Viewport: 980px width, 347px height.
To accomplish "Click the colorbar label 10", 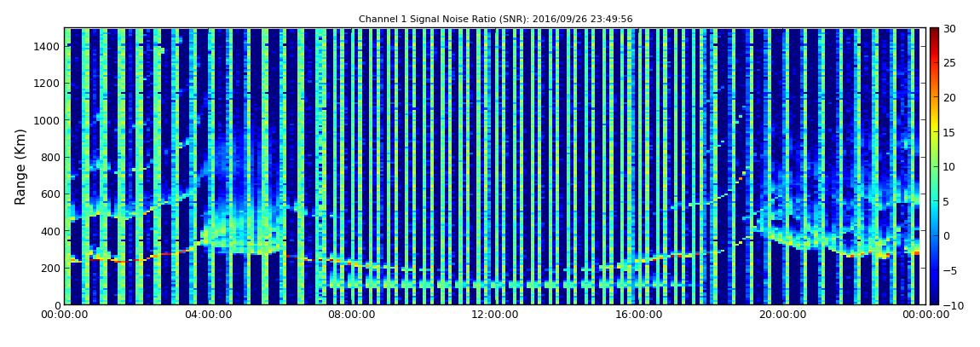I will pos(950,167).
